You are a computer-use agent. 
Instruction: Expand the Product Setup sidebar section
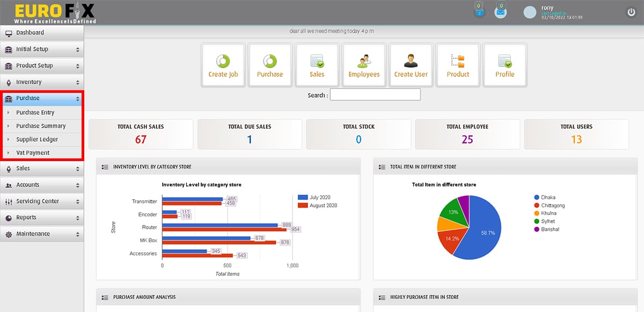click(42, 66)
